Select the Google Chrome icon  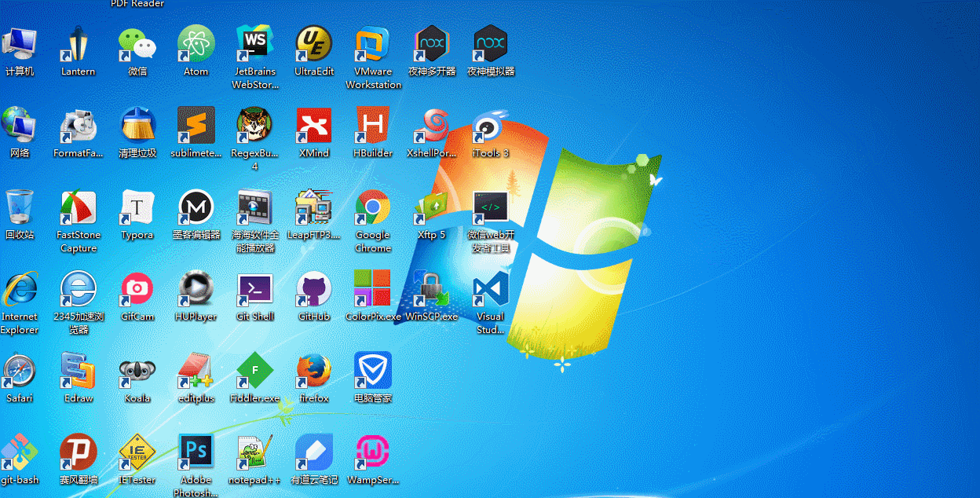click(373, 207)
